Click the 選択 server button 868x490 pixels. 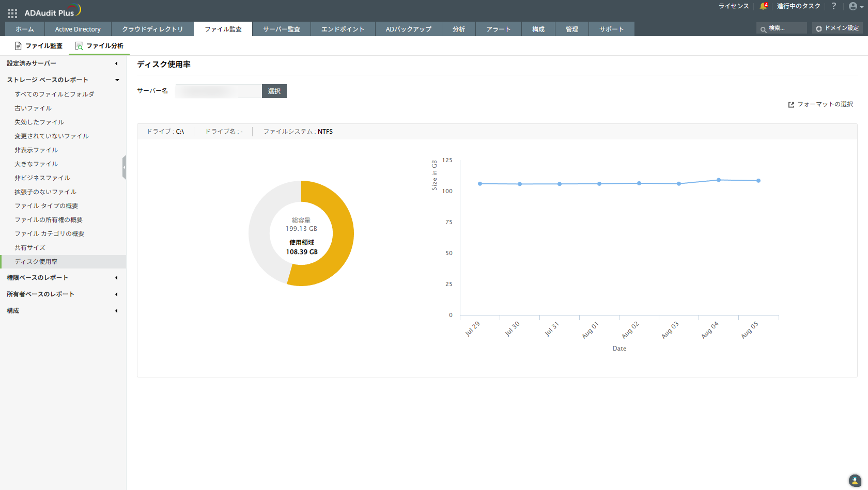[x=274, y=91]
